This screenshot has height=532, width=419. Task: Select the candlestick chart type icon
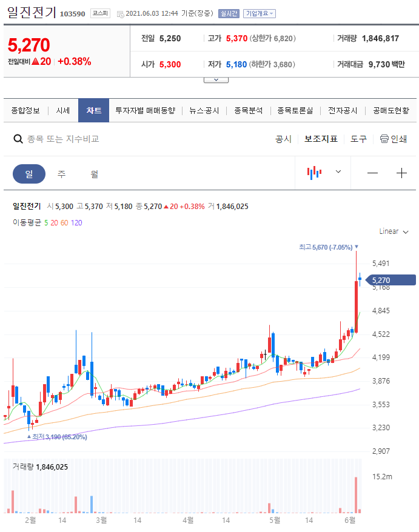tap(315, 173)
